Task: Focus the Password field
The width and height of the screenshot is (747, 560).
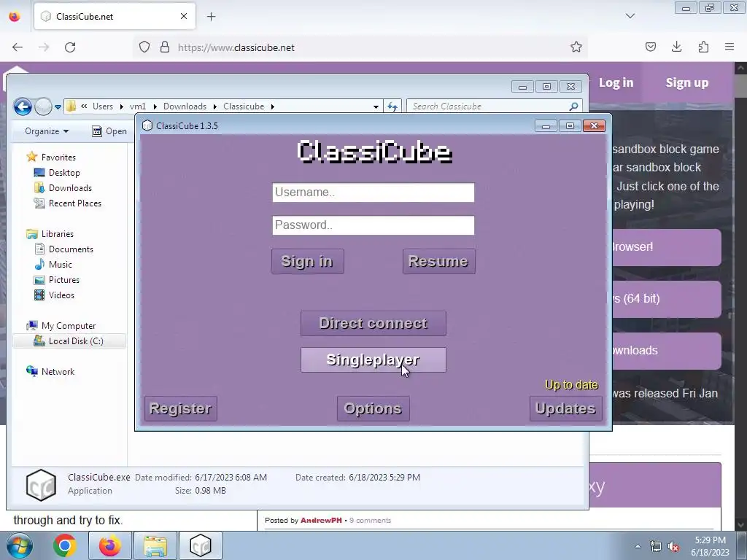Action: coord(373,225)
